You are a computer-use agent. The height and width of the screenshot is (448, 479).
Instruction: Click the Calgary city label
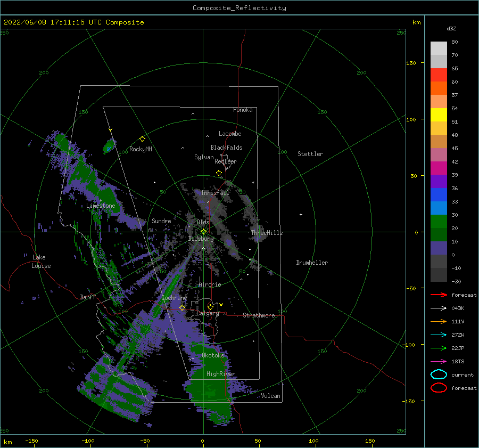(x=208, y=313)
